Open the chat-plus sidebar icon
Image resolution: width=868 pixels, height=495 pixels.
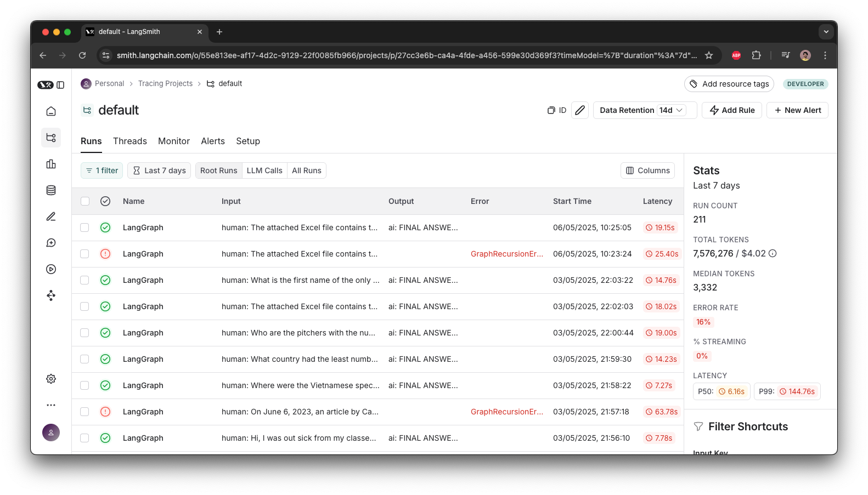[x=51, y=243]
